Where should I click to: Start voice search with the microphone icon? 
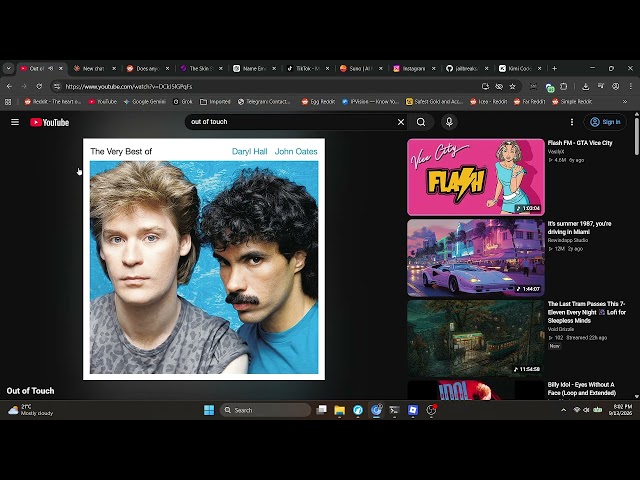(x=449, y=122)
